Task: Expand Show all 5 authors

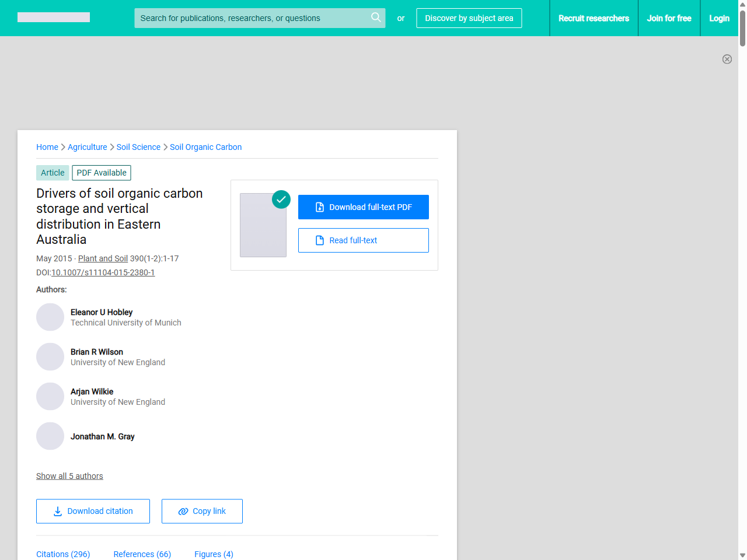Action: pyautogui.click(x=69, y=476)
